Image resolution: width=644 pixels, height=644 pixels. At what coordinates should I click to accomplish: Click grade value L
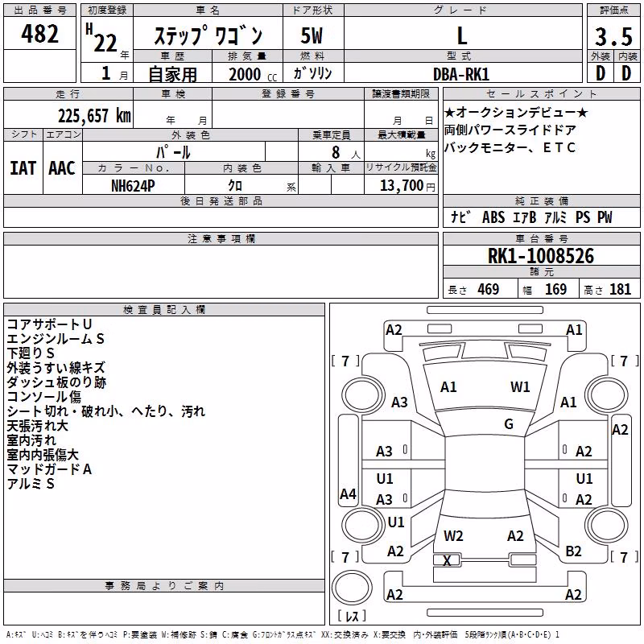click(462, 35)
